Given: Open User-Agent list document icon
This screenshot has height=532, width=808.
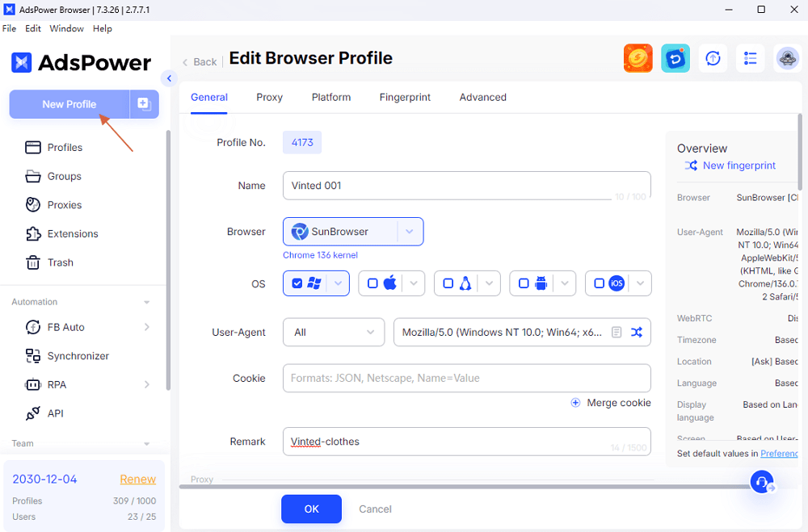Looking at the screenshot, I should 617,332.
